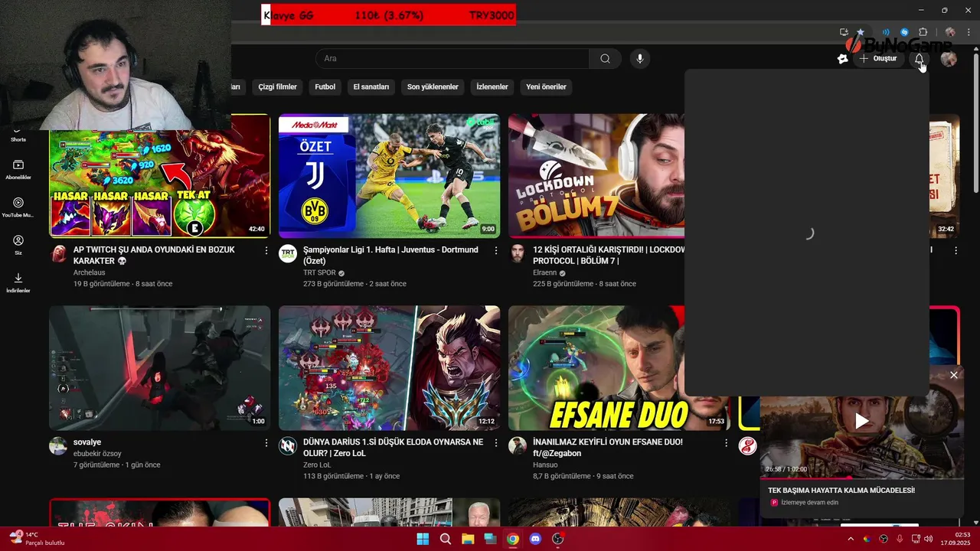This screenshot has height=551, width=980.
Task: Open the Darius 12:12 video thumbnail
Action: (389, 368)
